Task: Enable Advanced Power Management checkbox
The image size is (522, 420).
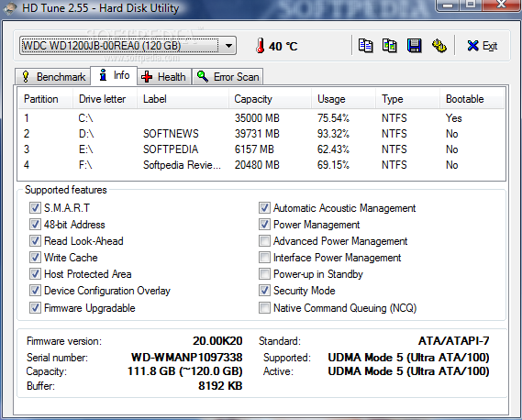Action: (x=264, y=241)
